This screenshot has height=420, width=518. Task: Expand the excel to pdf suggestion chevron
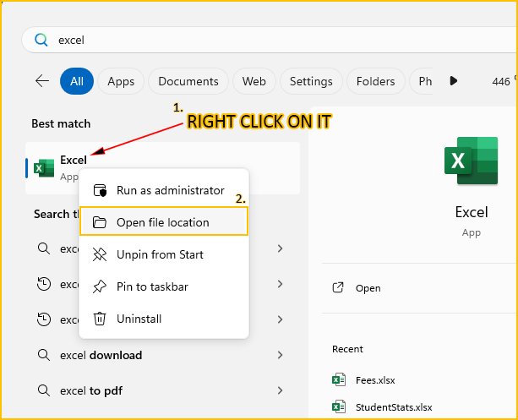point(280,390)
